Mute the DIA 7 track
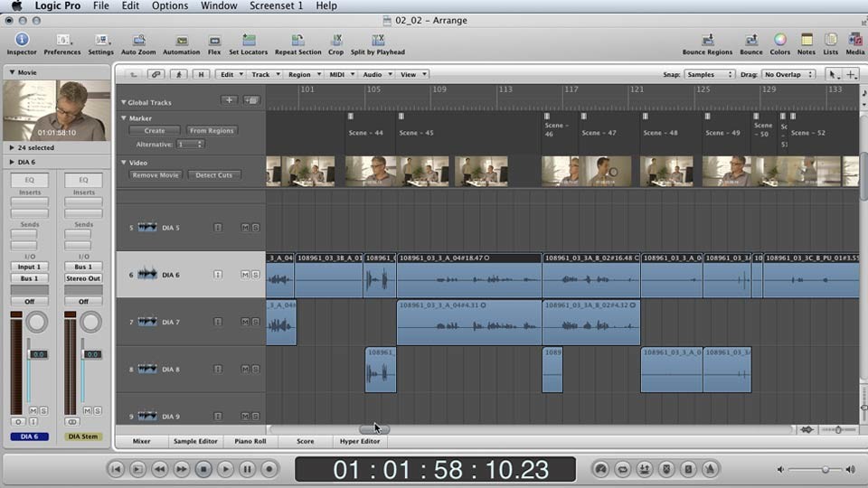Screen dimensions: 868x488 pos(245,322)
